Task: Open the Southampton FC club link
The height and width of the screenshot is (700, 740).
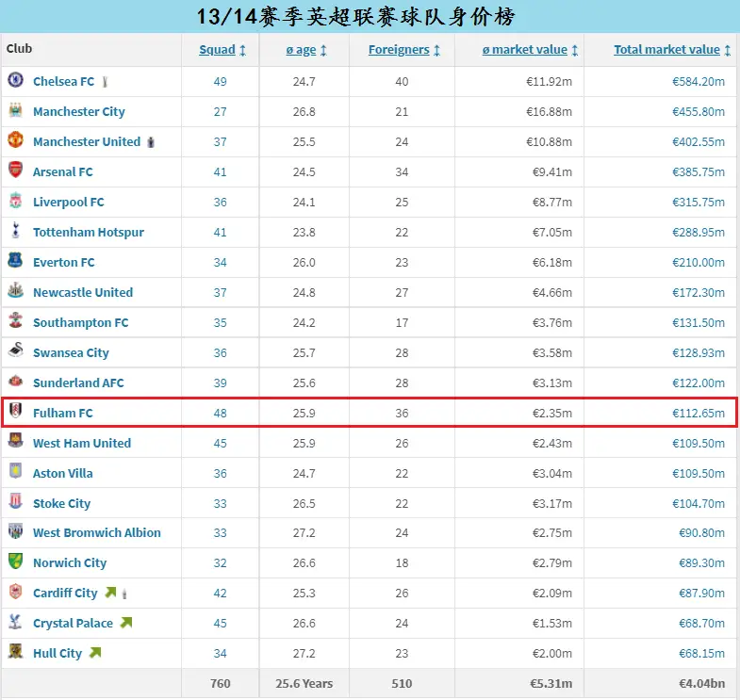Action: point(81,322)
